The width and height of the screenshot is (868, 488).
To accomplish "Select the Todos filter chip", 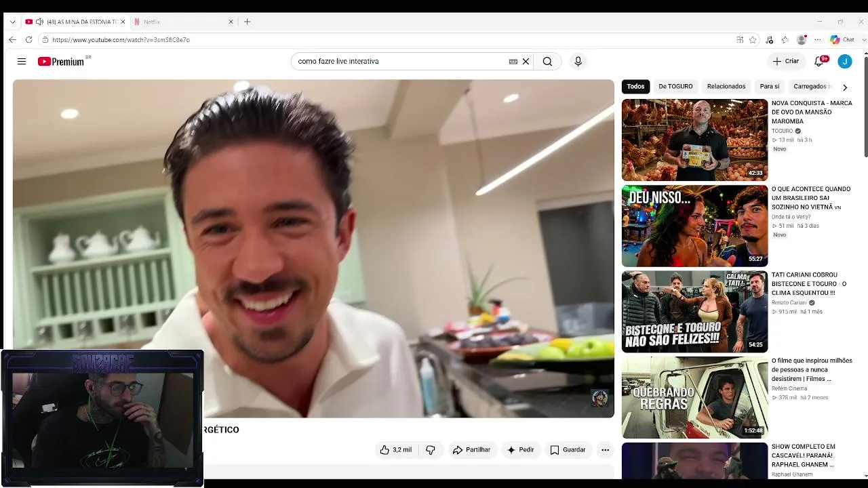I will pyautogui.click(x=635, y=87).
